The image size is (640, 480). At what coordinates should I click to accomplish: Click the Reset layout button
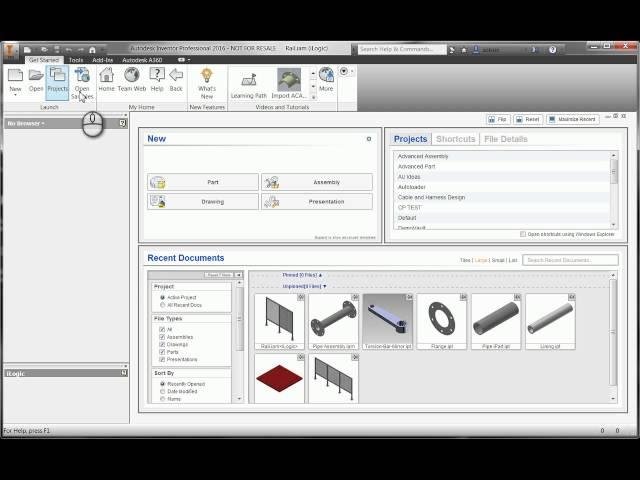coord(528,119)
